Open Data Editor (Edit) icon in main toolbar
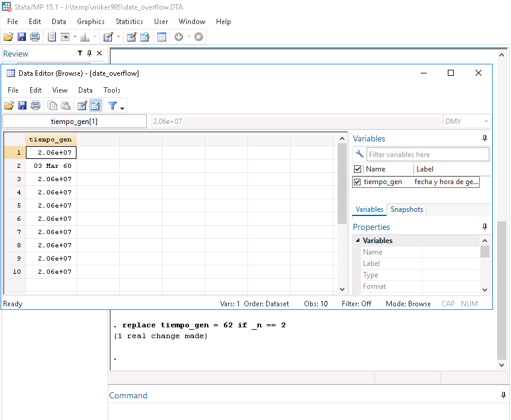Image resolution: width=511 pixels, height=420 pixels. point(131,37)
